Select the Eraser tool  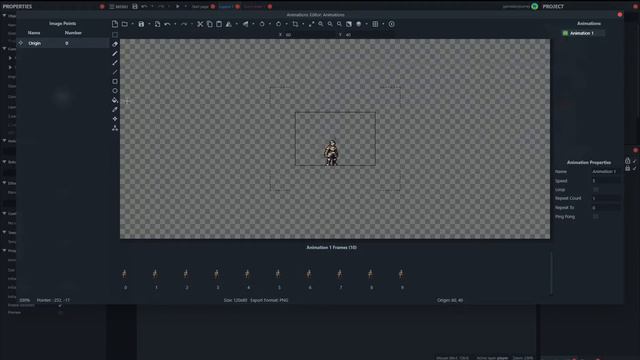115,44
